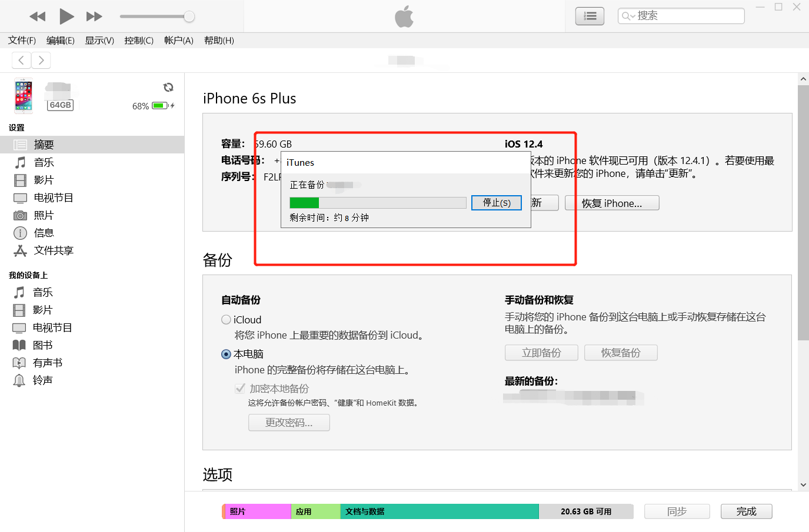Click the 更改密码... button
The width and height of the screenshot is (809, 532).
(x=289, y=423)
